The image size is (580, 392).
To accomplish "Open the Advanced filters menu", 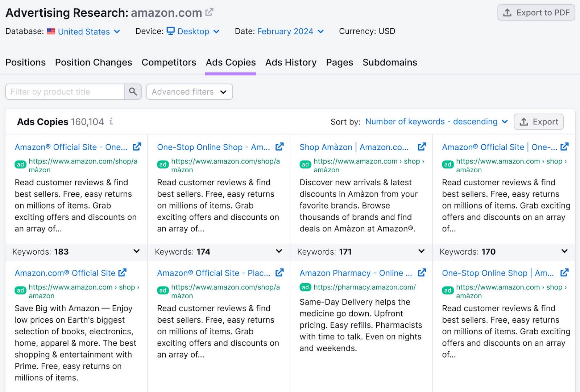I will [189, 92].
